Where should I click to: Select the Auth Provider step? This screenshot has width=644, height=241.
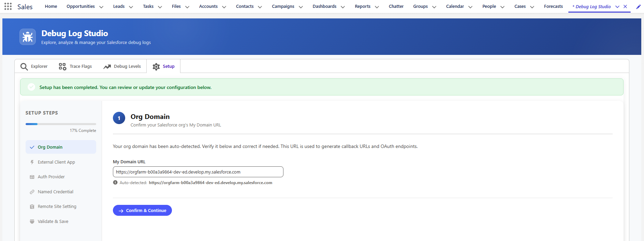point(61,177)
